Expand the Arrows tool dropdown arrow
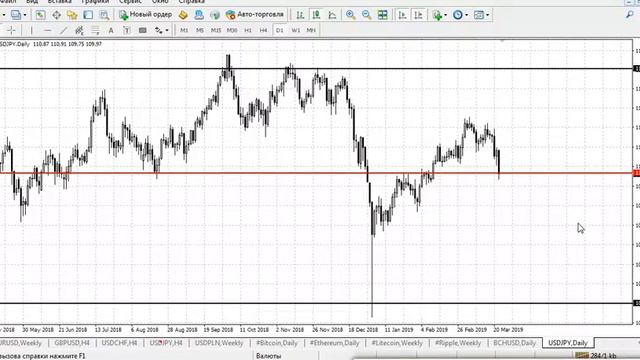 [167, 30]
